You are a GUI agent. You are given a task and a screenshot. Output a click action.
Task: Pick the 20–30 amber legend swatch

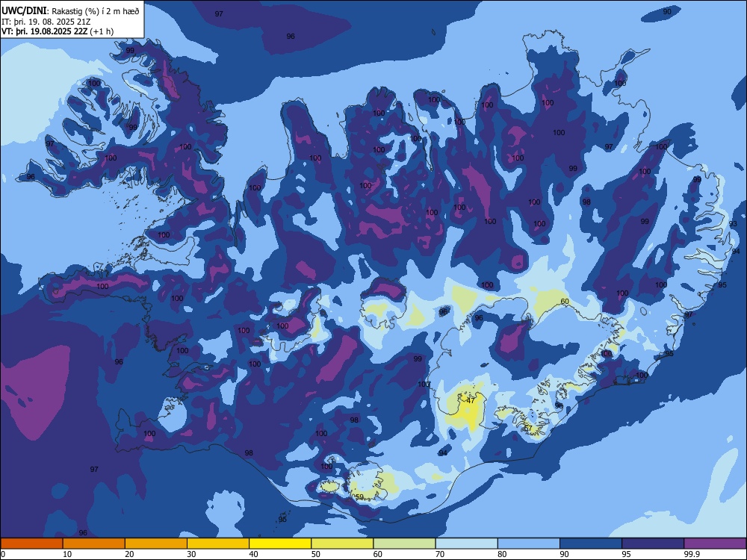pyautogui.click(x=156, y=544)
